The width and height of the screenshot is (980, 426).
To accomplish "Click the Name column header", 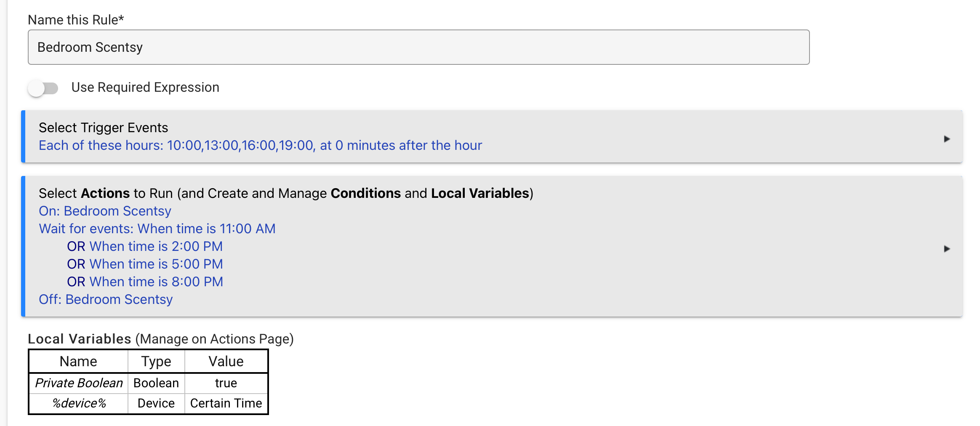I will (78, 362).
